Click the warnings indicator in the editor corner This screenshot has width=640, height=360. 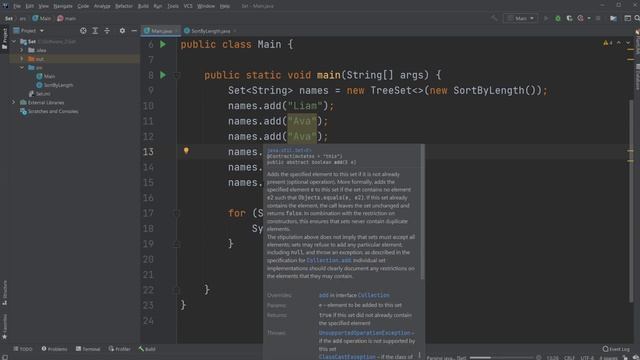(608, 43)
